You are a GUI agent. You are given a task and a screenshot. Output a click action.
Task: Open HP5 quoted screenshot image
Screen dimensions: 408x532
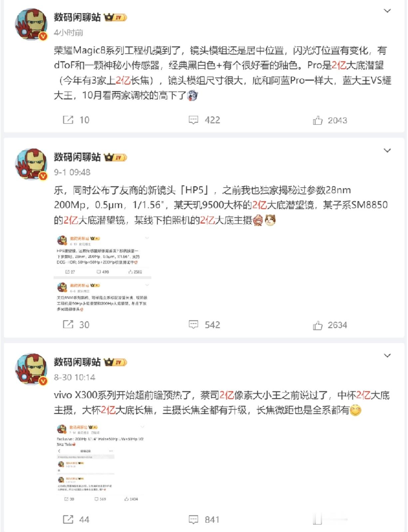[x=103, y=274]
